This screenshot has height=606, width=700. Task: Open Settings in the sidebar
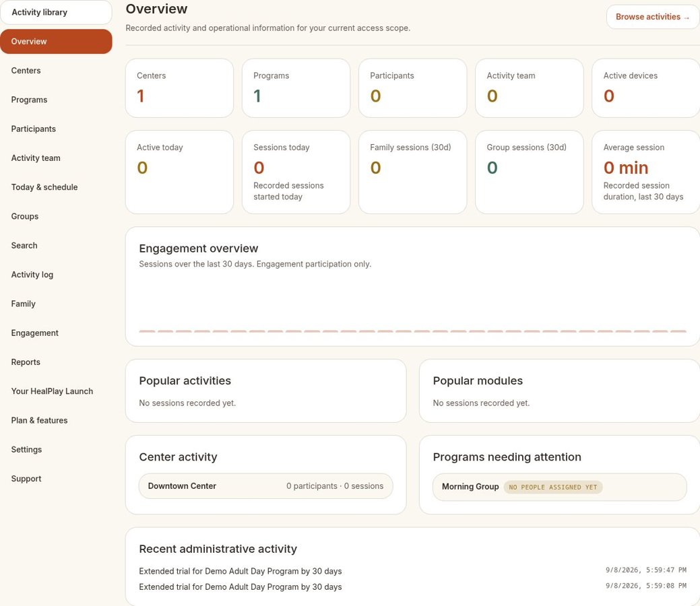[x=56, y=449]
